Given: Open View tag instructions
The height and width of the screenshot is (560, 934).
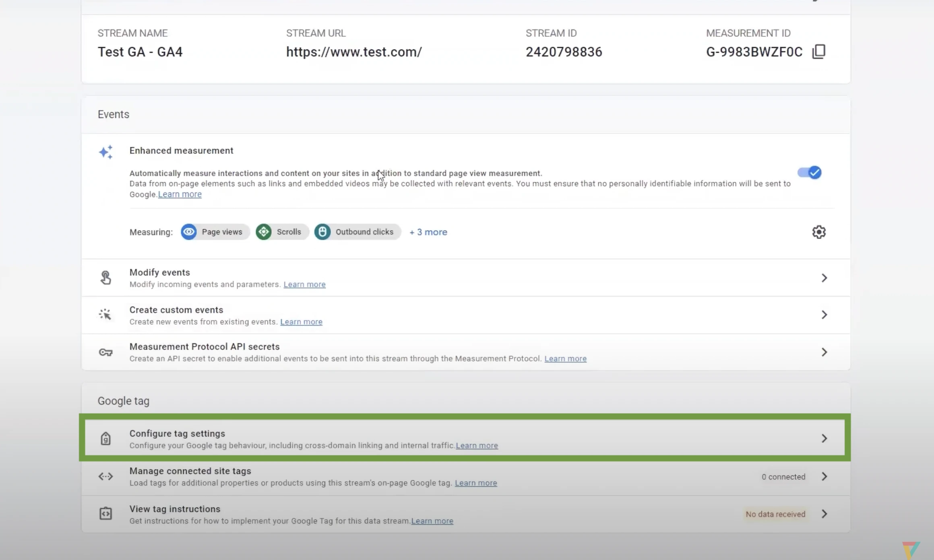Looking at the screenshot, I should coord(466,514).
